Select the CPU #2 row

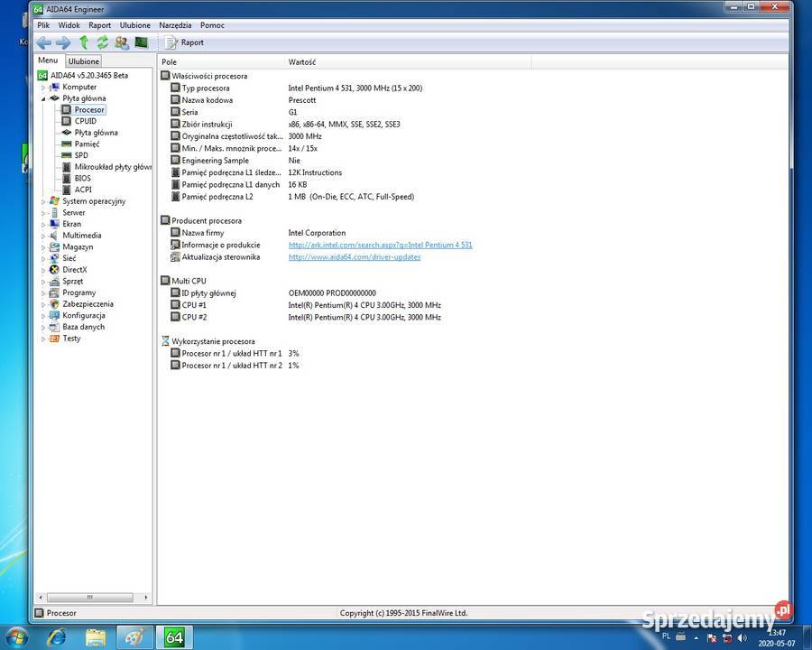pyautogui.click(x=306, y=317)
